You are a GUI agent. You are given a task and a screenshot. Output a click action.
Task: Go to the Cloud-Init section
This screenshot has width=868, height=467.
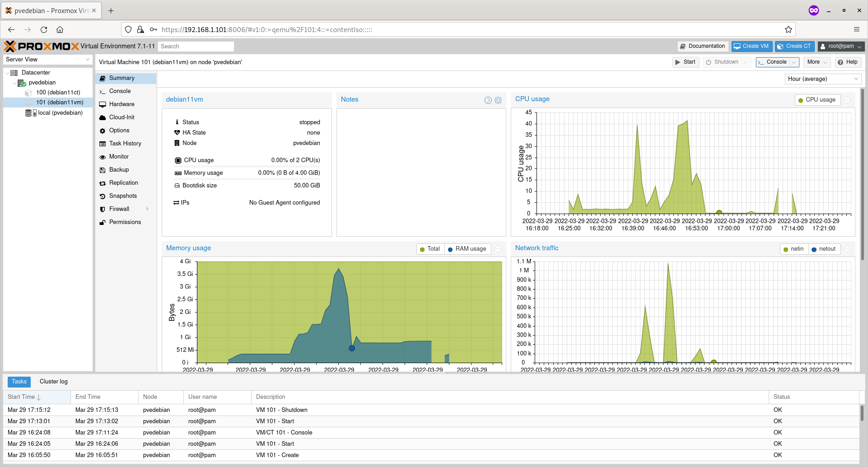[126, 117]
